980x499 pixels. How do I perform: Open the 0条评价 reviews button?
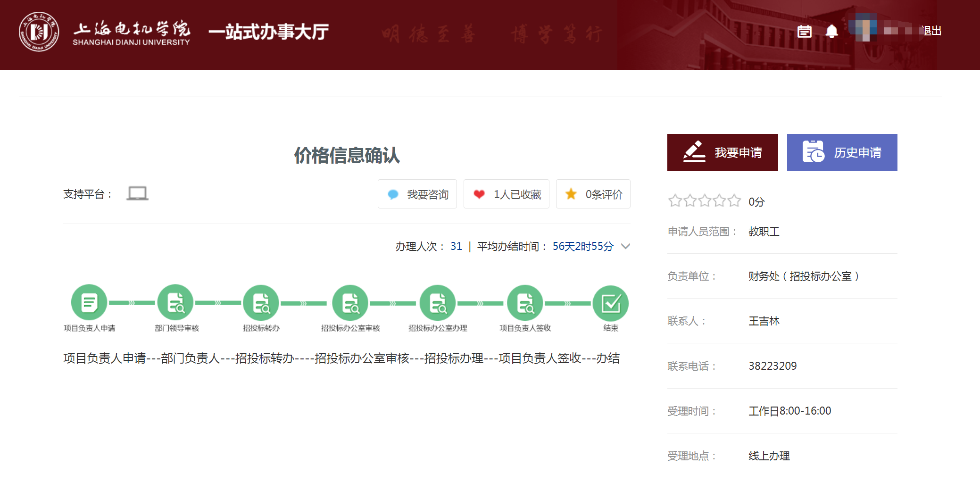tap(593, 194)
